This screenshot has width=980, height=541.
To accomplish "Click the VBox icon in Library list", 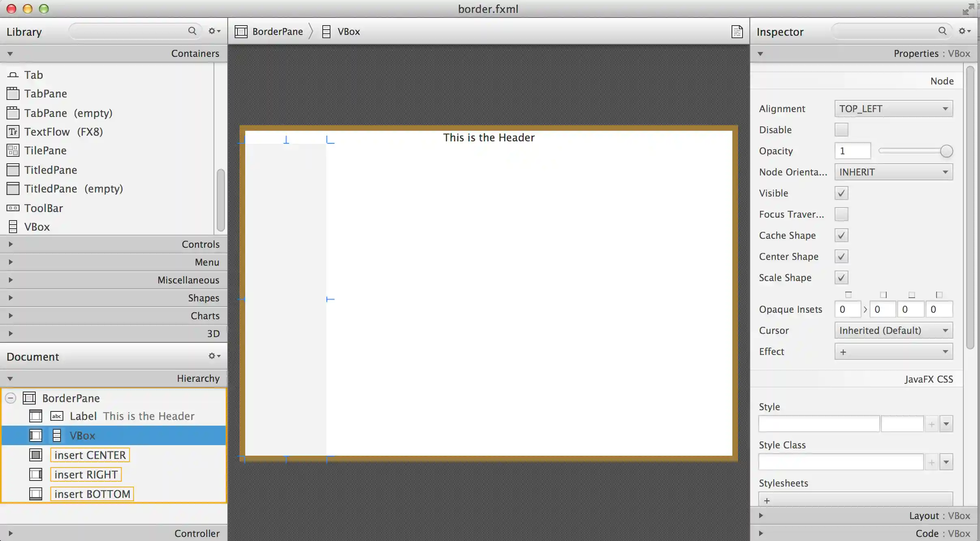I will tap(13, 227).
